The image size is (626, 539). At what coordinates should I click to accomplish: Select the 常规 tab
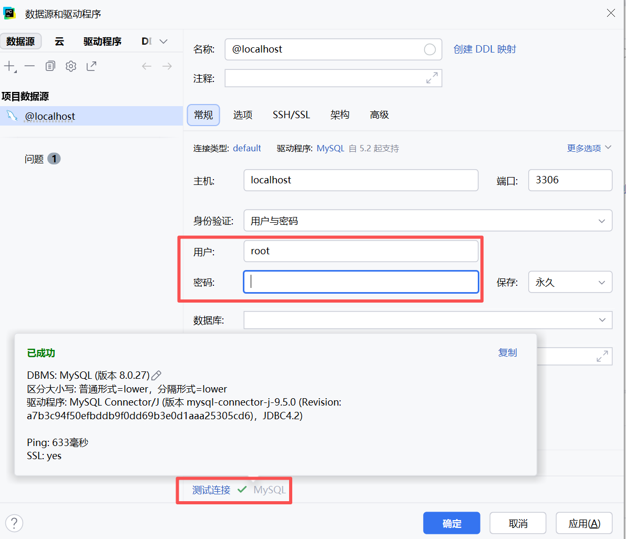203,115
